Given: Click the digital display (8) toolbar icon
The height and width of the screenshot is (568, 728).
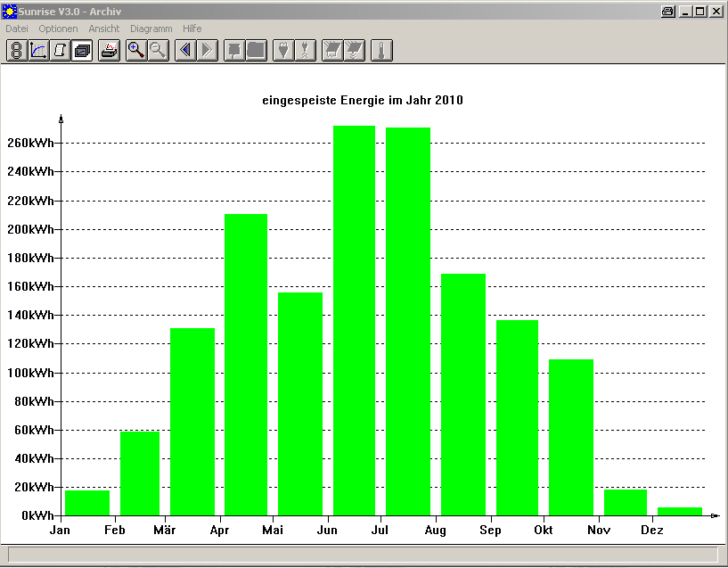Looking at the screenshot, I should (x=17, y=50).
